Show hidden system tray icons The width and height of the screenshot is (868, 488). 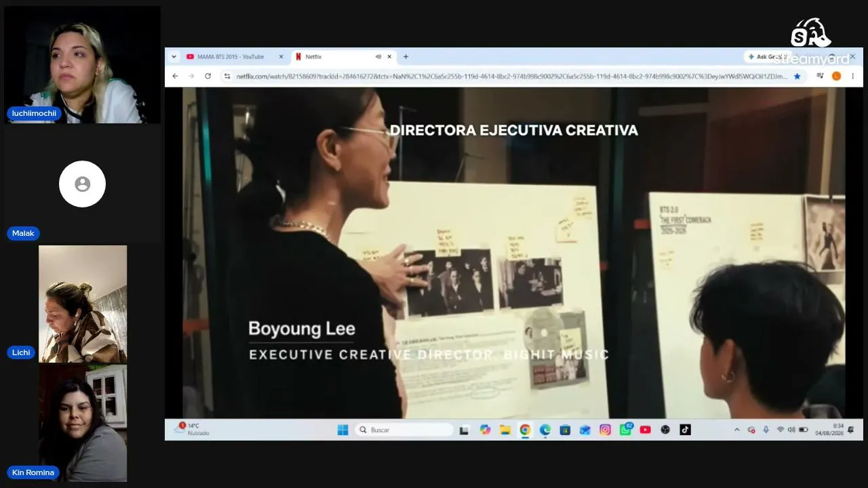(x=737, y=430)
